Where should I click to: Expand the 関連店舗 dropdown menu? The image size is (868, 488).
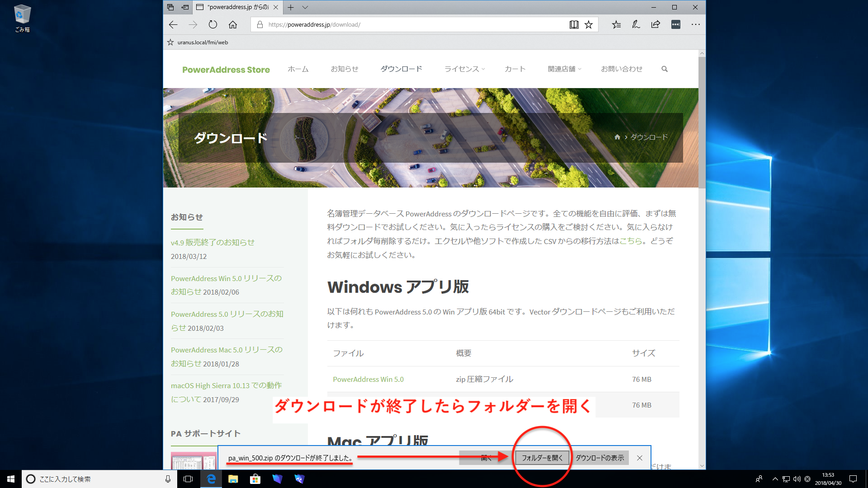pyautogui.click(x=564, y=69)
